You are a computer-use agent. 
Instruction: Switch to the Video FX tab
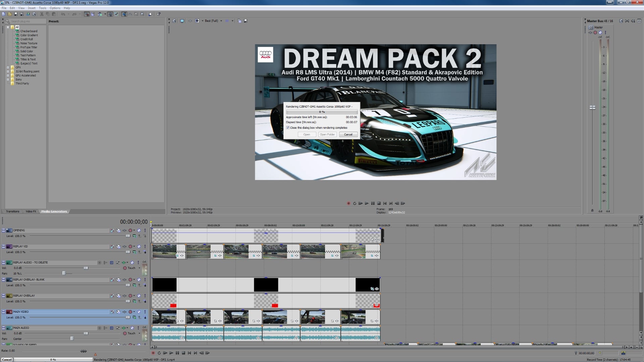point(31,212)
